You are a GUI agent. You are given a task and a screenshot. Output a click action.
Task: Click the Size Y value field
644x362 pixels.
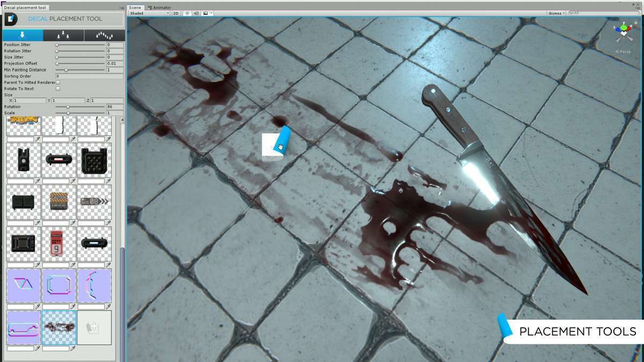tap(68, 101)
